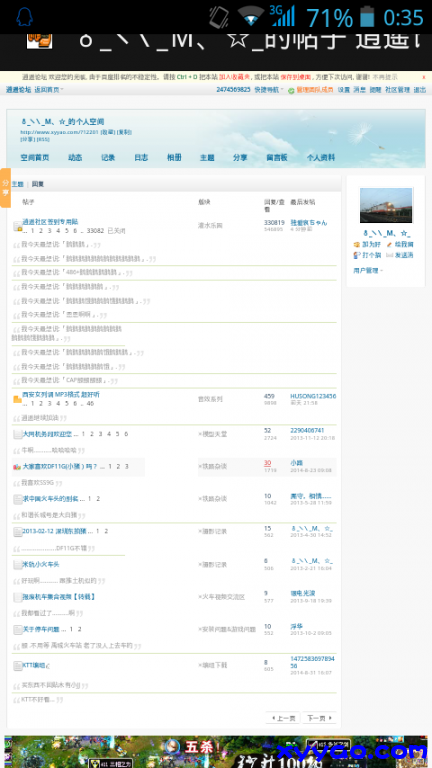Open the orange 分享 side tab

(5, 188)
